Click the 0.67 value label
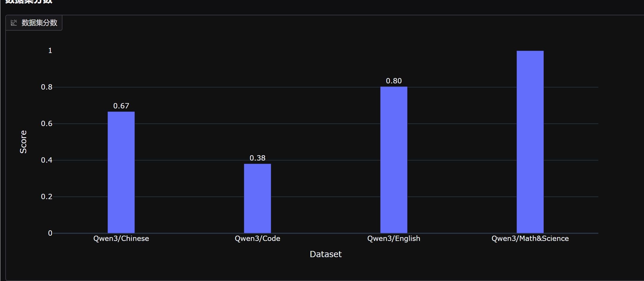This screenshot has height=281, width=644. [121, 106]
